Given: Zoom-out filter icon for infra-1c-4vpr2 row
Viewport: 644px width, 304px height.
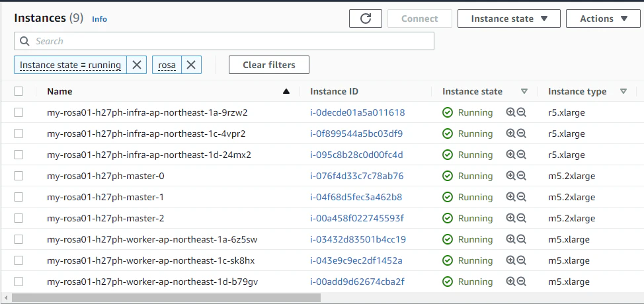Looking at the screenshot, I should pos(522,133).
